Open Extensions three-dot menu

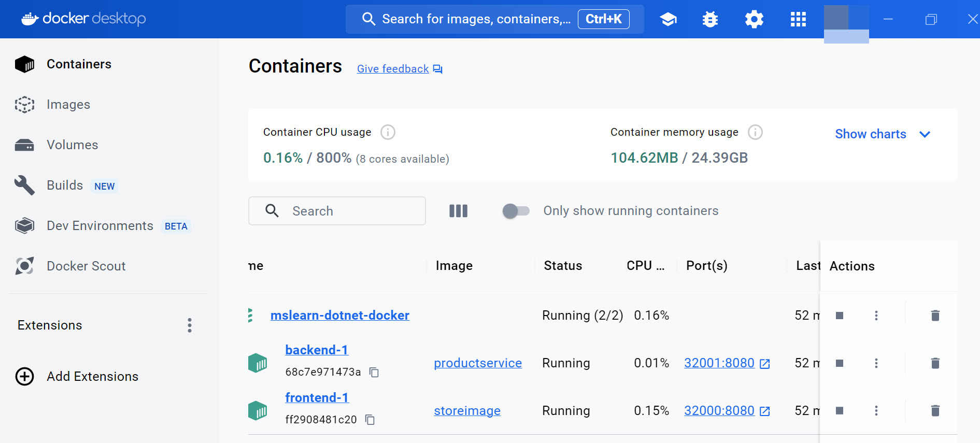(x=190, y=325)
